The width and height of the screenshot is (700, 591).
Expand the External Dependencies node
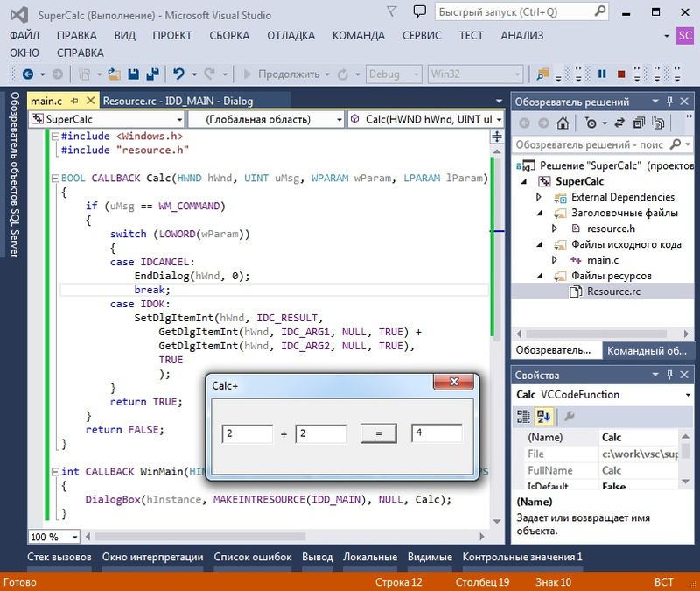tap(540, 197)
